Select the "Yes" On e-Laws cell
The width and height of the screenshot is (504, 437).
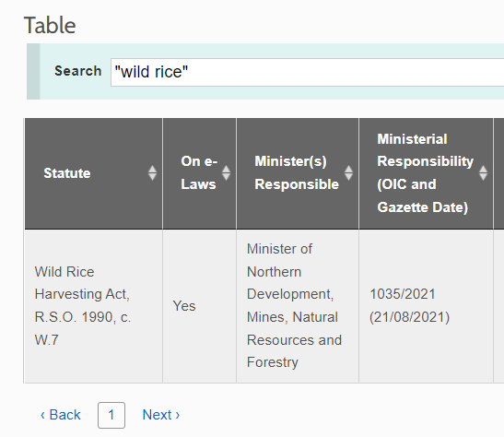[x=199, y=306]
